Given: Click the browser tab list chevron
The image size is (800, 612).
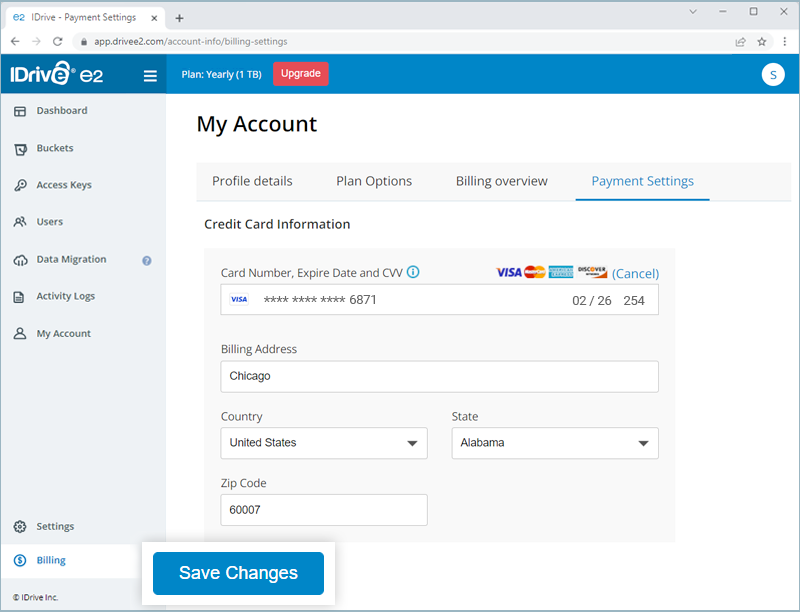Looking at the screenshot, I should 692,11.
